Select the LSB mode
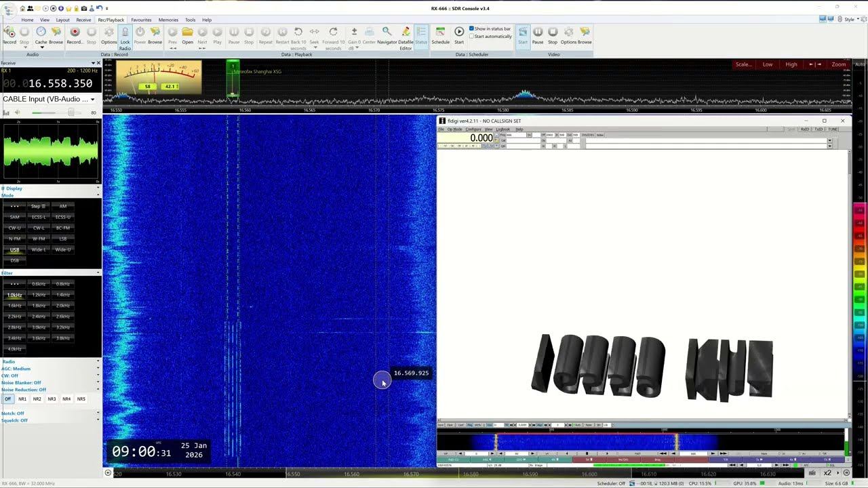This screenshot has width=868, height=488. click(63, 239)
